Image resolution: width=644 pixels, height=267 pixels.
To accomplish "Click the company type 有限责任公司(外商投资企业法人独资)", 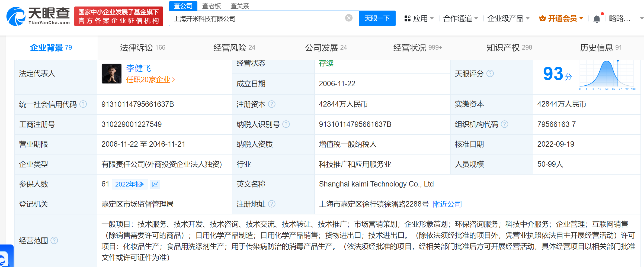I will (x=162, y=164).
